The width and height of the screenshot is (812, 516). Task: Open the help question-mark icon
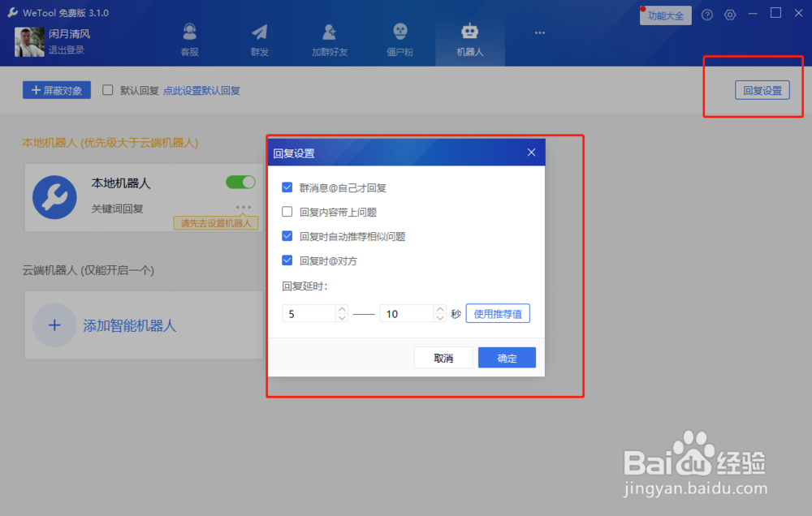pyautogui.click(x=706, y=14)
